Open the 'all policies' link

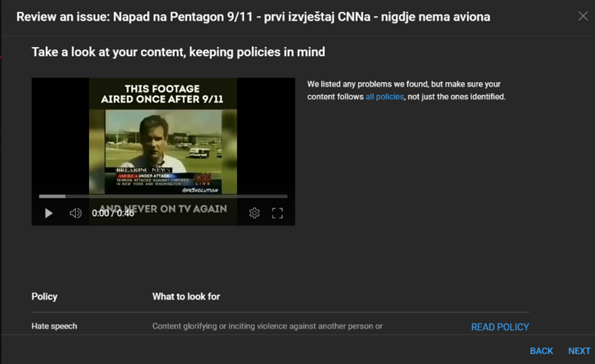pyautogui.click(x=385, y=97)
